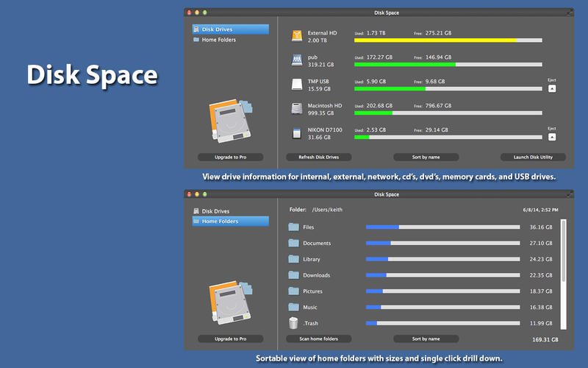Click the Files folder icon

[x=293, y=227]
